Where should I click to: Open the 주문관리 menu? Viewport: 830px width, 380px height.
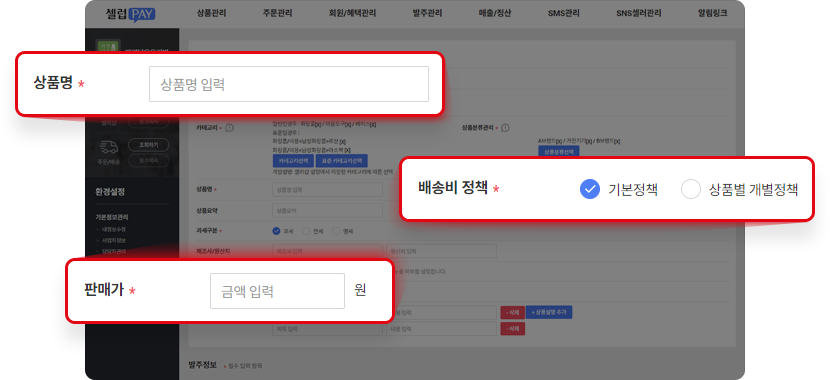pyautogui.click(x=277, y=13)
